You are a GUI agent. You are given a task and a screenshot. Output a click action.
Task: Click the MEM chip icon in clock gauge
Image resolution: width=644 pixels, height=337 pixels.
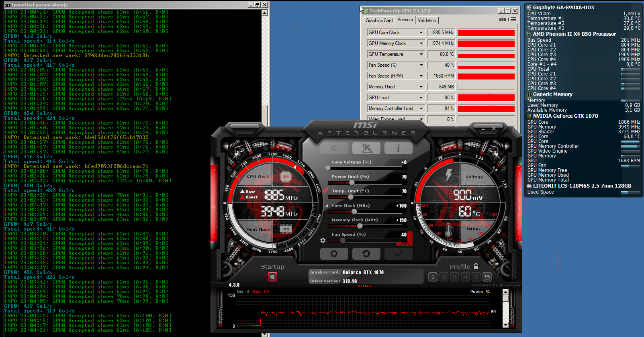(286, 229)
